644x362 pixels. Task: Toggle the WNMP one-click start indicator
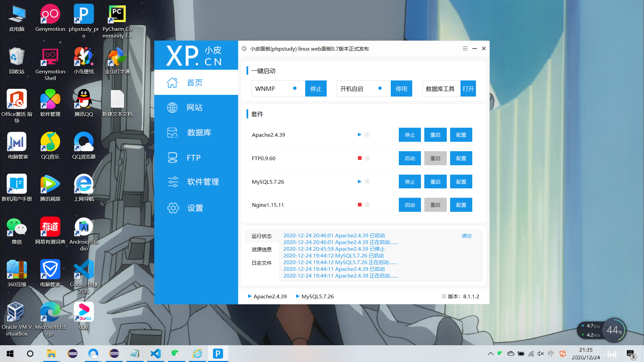tap(295, 88)
